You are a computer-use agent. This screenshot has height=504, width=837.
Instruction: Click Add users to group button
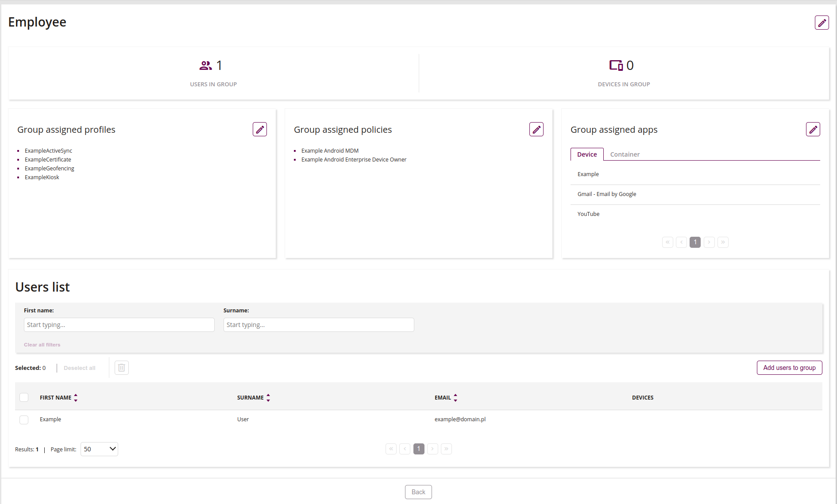tap(789, 368)
